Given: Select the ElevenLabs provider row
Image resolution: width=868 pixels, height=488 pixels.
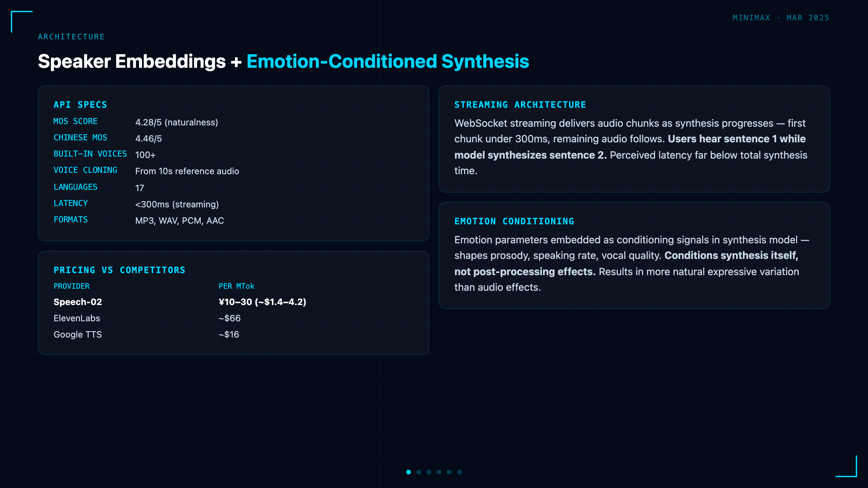Looking at the screenshot, I should click(x=233, y=318).
